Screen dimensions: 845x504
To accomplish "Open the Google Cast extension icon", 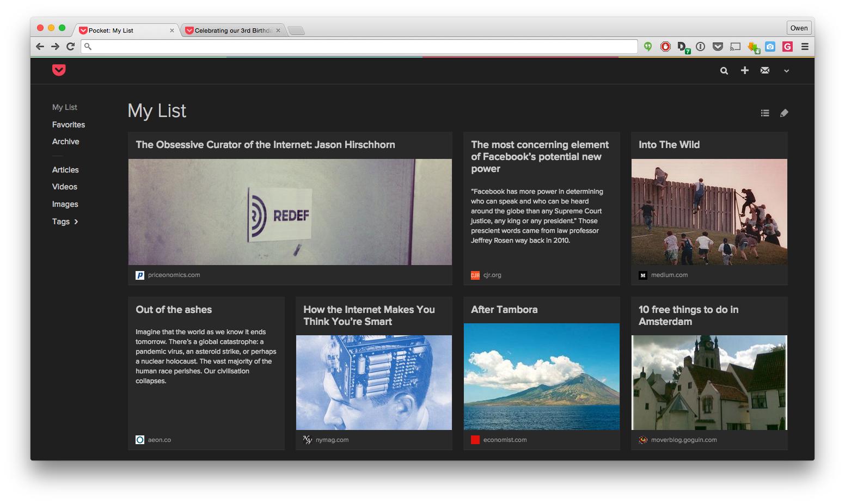I will point(736,47).
